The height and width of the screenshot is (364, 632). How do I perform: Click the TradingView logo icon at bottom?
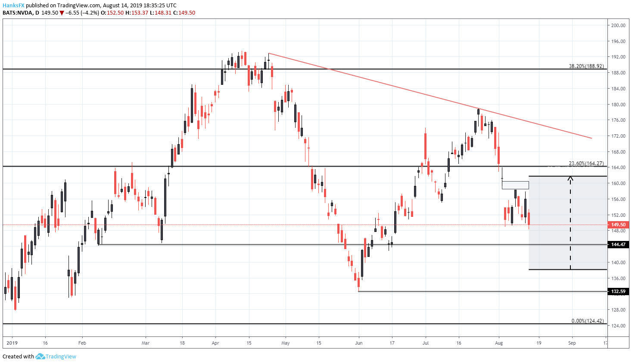40,356
